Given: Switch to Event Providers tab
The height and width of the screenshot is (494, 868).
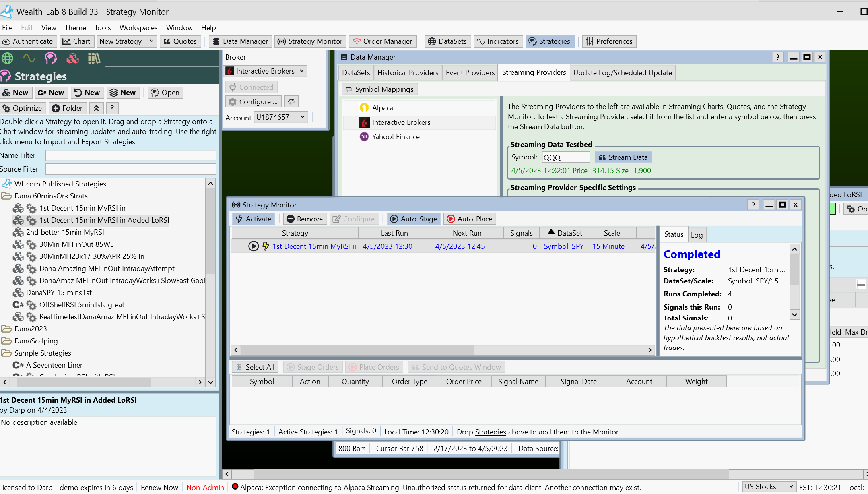Looking at the screenshot, I should click(470, 72).
